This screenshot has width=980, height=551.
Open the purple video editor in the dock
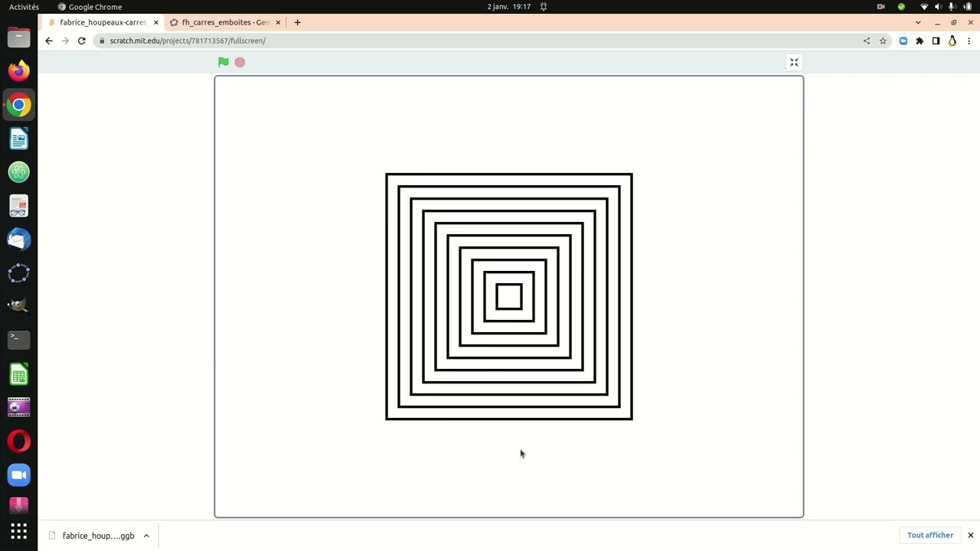[x=18, y=408]
